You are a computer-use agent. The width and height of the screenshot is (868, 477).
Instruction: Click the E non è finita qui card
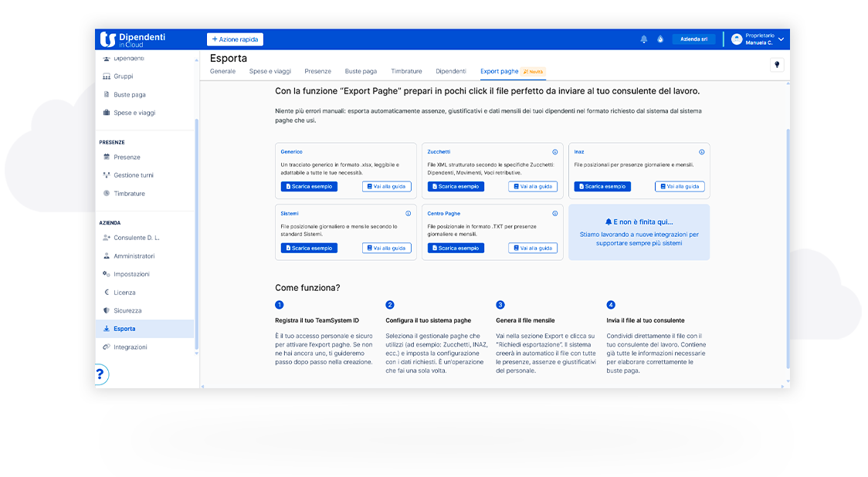639,232
